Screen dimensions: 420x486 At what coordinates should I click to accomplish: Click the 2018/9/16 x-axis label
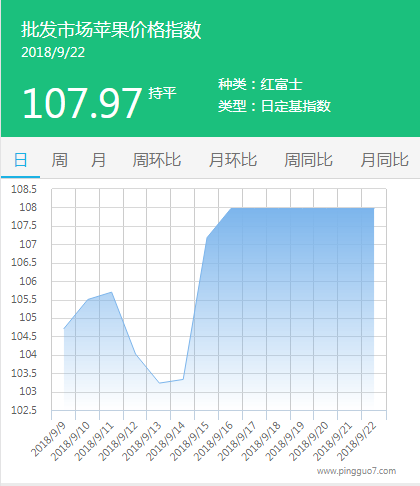click(214, 441)
